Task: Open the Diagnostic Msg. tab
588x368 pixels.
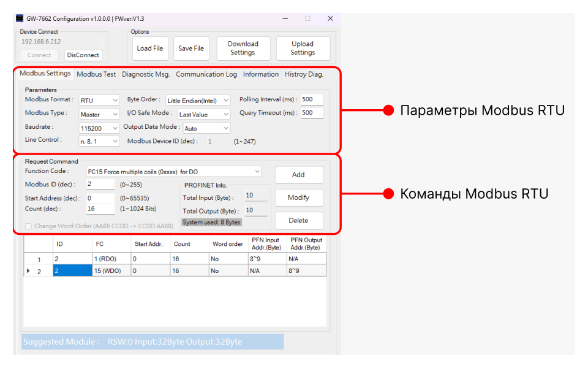Action: coord(146,74)
